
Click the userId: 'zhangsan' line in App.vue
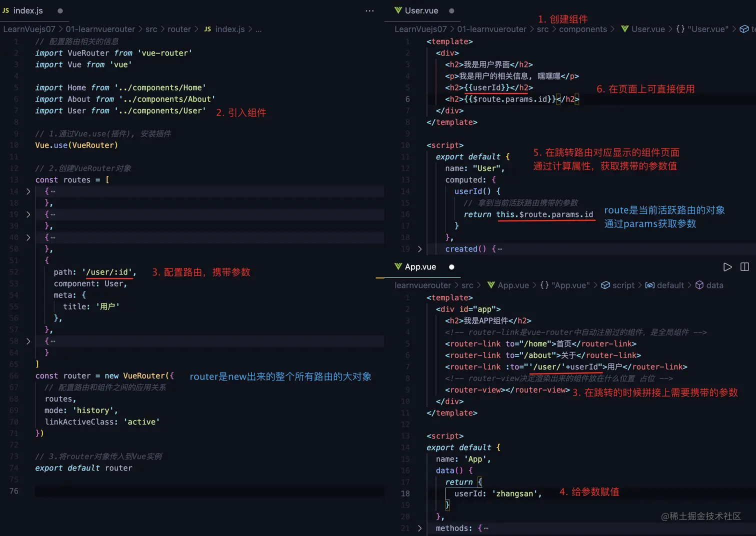point(498,493)
